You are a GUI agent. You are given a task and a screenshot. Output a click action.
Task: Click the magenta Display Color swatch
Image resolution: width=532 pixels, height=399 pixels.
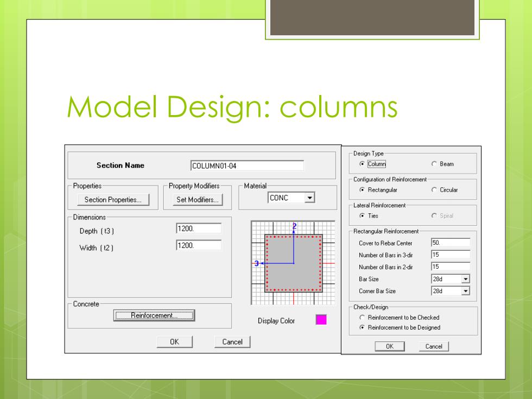(x=321, y=320)
